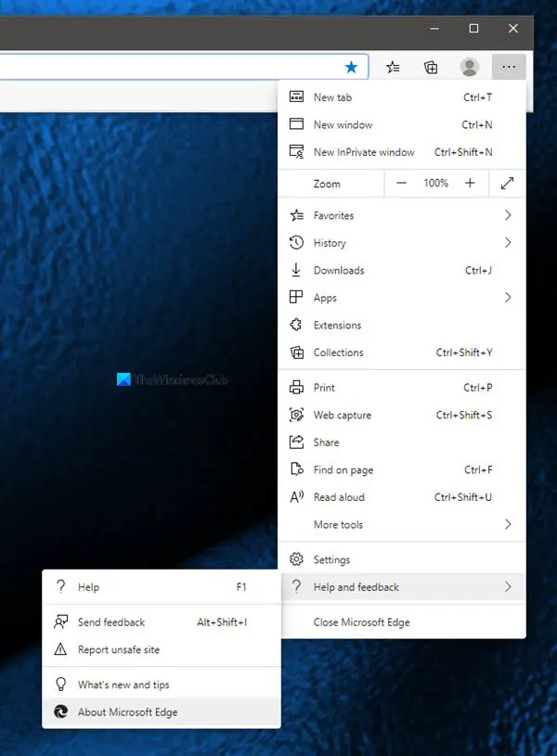The height and width of the screenshot is (756, 557).
Task: Increase zoom with the plus button
Action: pos(470,184)
